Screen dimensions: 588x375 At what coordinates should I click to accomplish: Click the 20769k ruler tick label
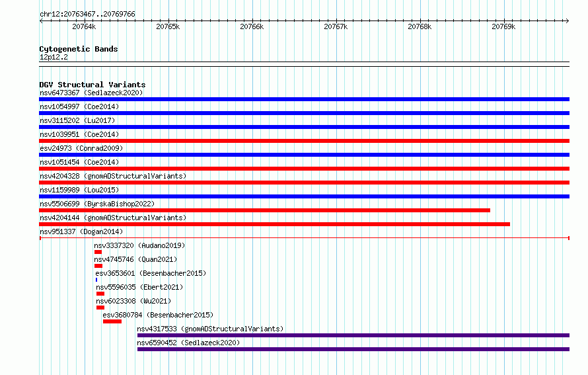click(503, 26)
